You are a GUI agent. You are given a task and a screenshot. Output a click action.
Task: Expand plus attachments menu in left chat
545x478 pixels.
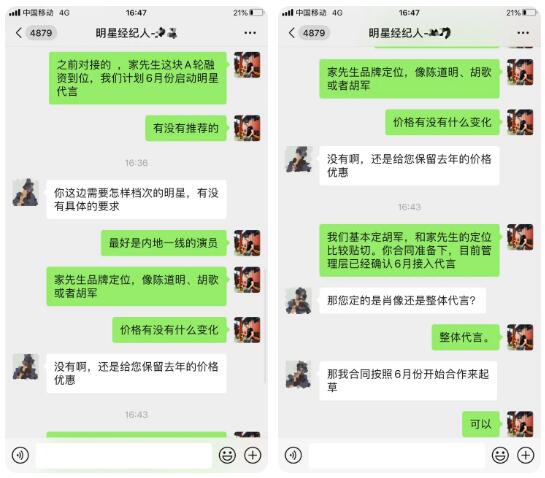253,455
